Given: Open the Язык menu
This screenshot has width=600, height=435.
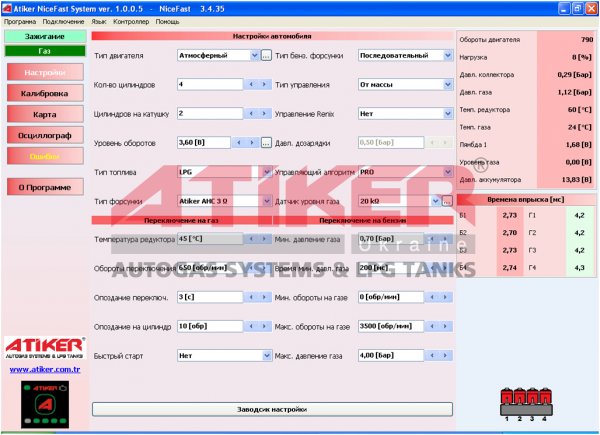Looking at the screenshot, I should [x=99, y=22].
